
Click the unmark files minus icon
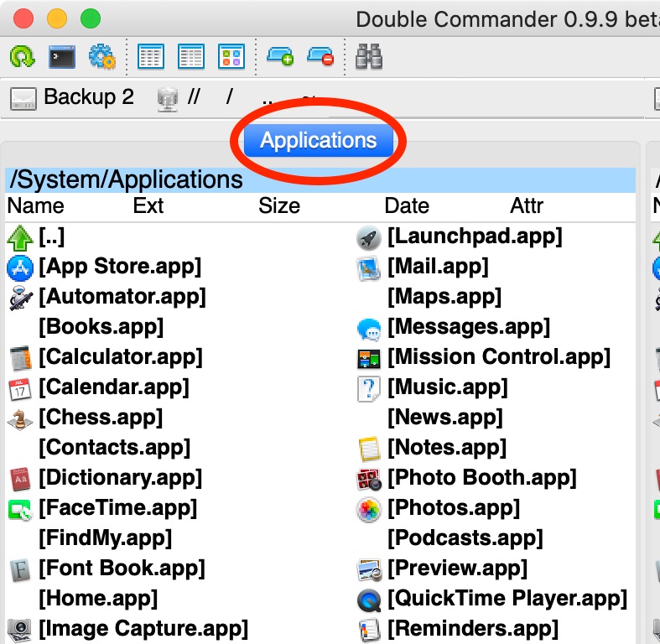tap(320, 57)
